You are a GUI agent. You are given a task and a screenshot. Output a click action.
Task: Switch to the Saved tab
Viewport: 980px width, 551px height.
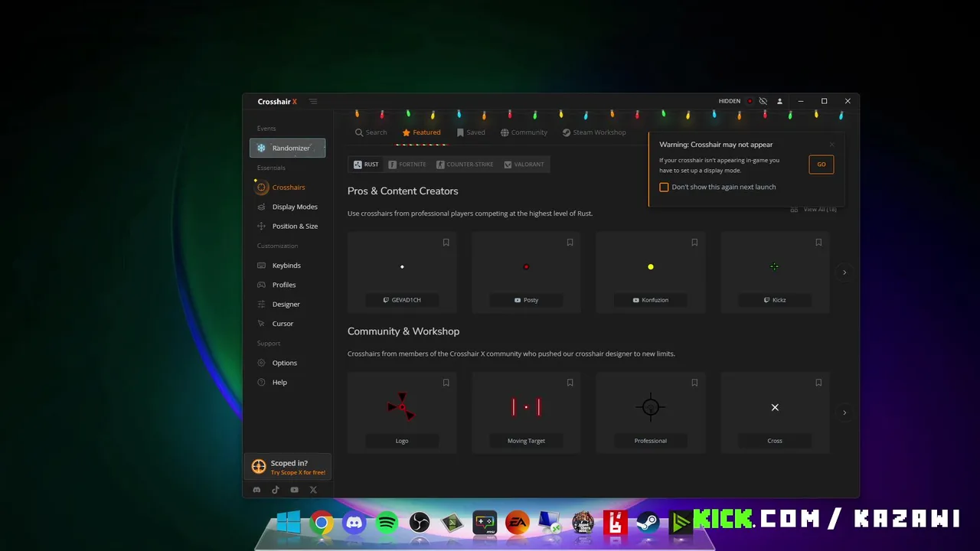click(x=471, y=132)
